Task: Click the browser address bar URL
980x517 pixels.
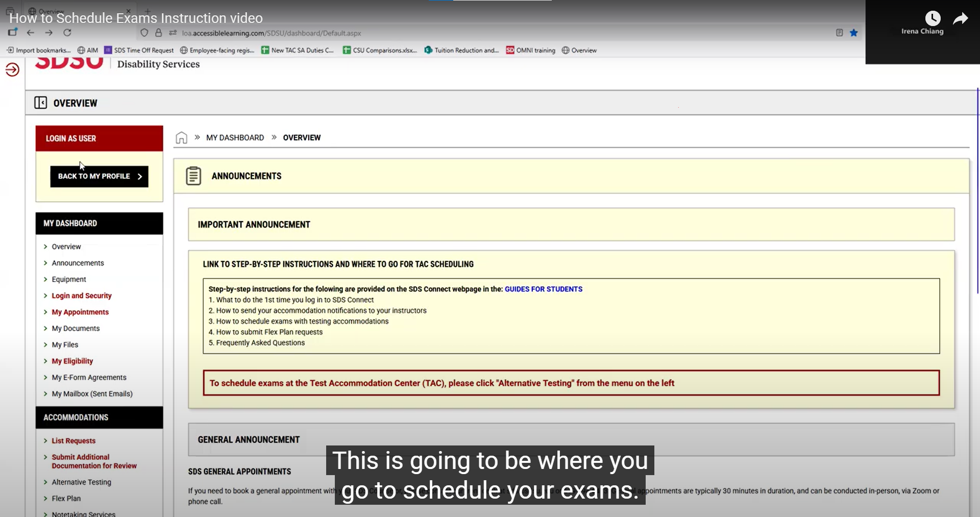Action: [x=272, y=33]
